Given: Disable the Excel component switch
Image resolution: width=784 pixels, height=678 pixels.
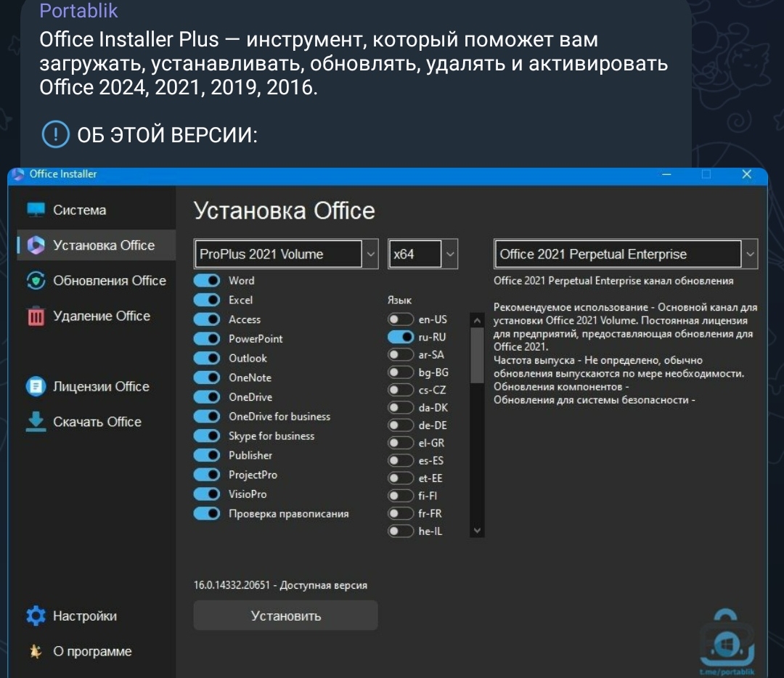Looking at the screenshot, I should pyautogui.click(x=207, y=300).
